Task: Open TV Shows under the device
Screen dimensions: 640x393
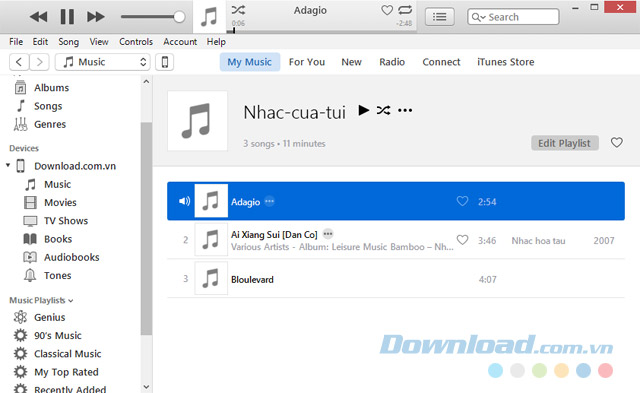Action: 66,221
